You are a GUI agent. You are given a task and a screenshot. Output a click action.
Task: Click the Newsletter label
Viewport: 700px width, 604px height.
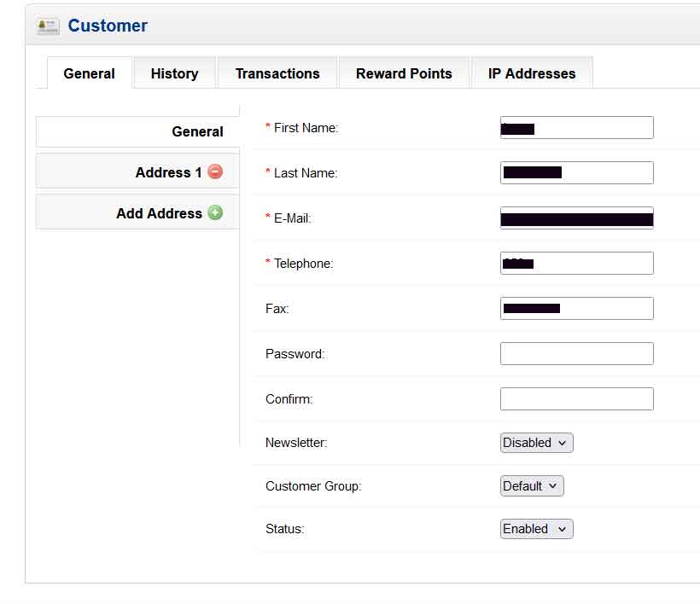coord(296,443)
